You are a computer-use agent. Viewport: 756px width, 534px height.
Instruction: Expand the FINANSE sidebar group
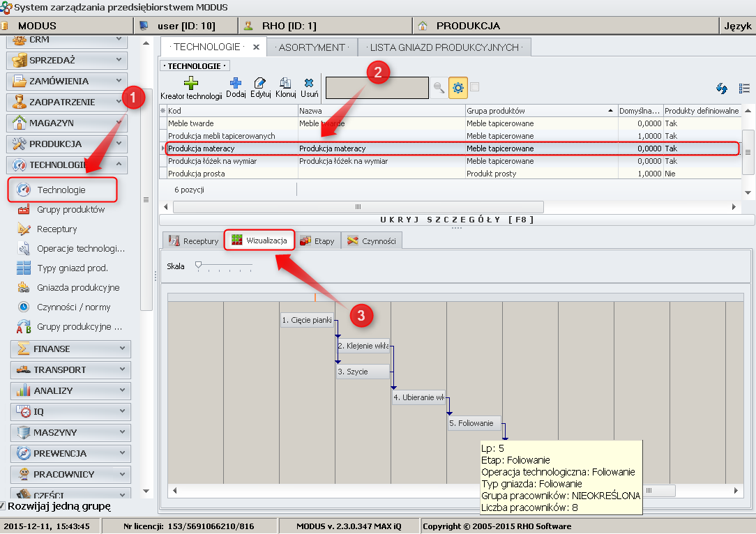(x=70, y=349)
